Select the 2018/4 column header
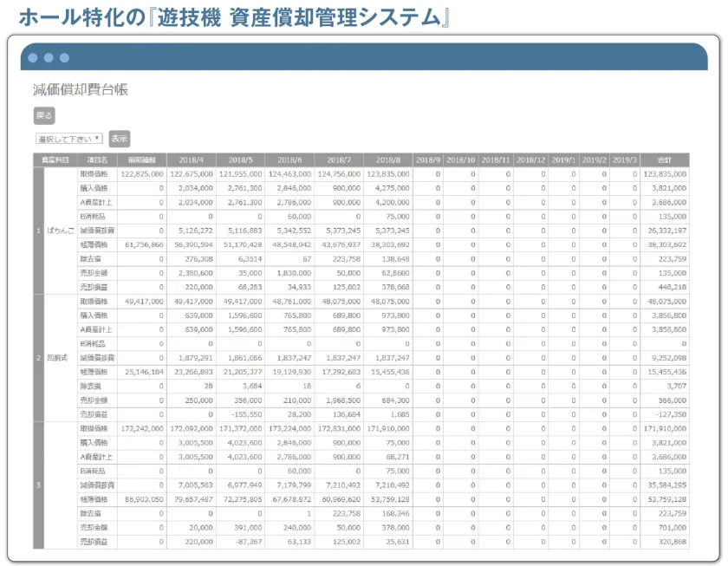The image size is (728, 566). 192,159
